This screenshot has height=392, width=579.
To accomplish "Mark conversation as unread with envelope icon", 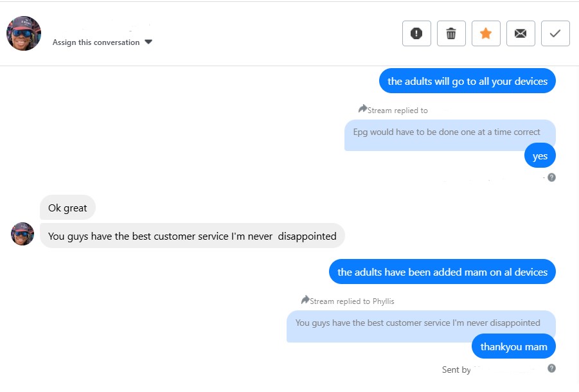I will pos(521,33).
